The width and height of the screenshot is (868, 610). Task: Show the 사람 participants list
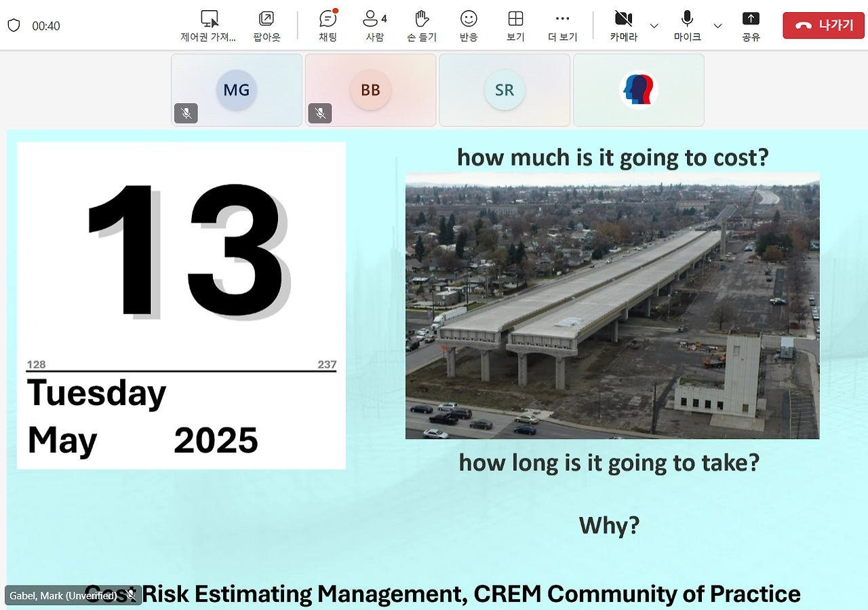[374, 26]
